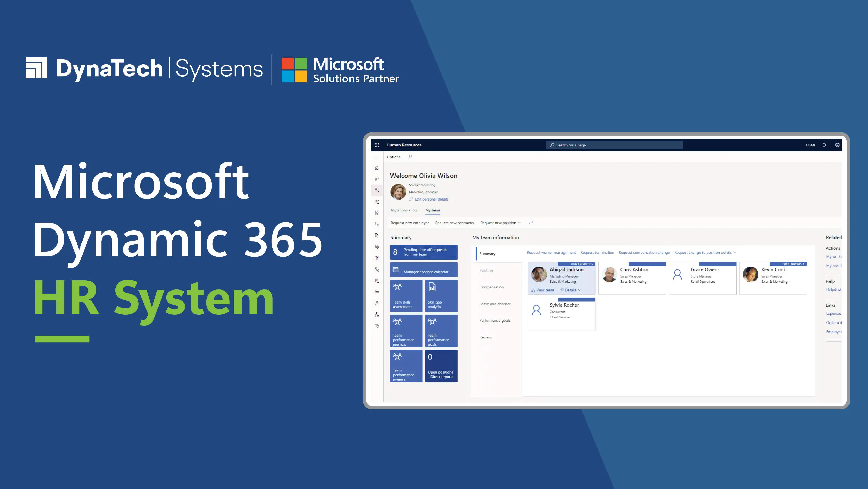Collapse the navigation pane with hamburger icon
The width and height of the screenshot is (868, 489).
click(376, 157)
